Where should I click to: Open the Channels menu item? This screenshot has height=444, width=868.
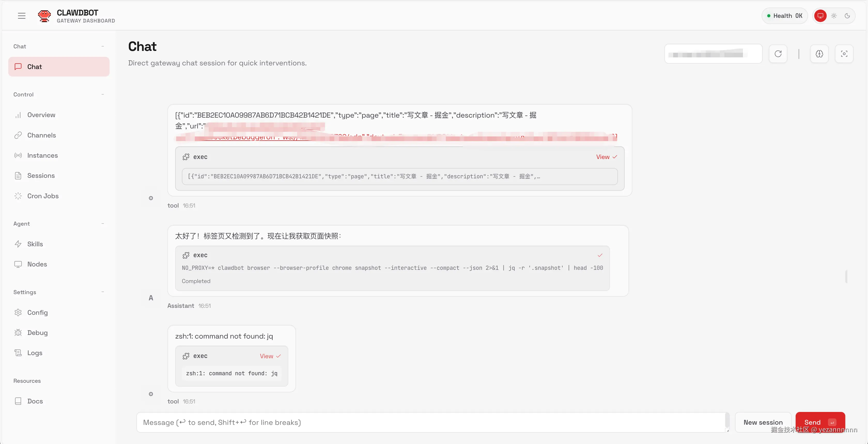pyautogui.click(x=41, y=135)
